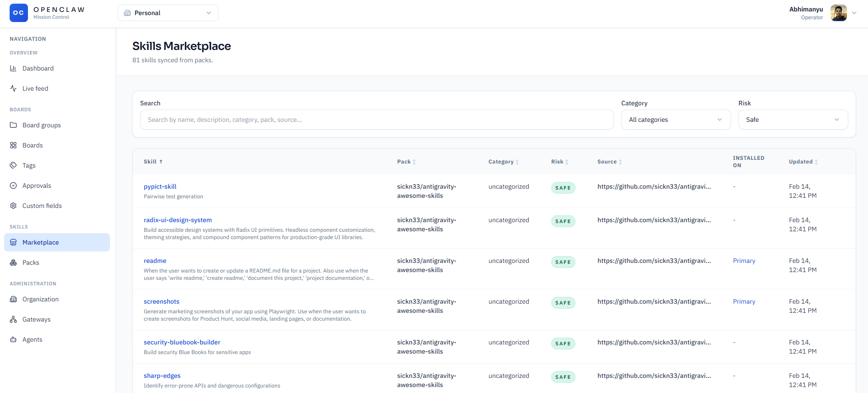868x393 pixels.
Task: Open Organization in the Administration section
Action: tap(40, 299)
